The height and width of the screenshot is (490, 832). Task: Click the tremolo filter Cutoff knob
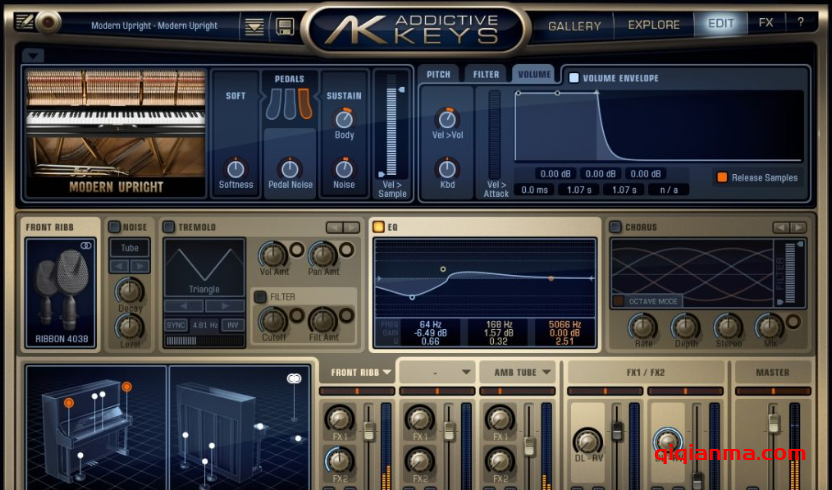(x=273, y=321)
